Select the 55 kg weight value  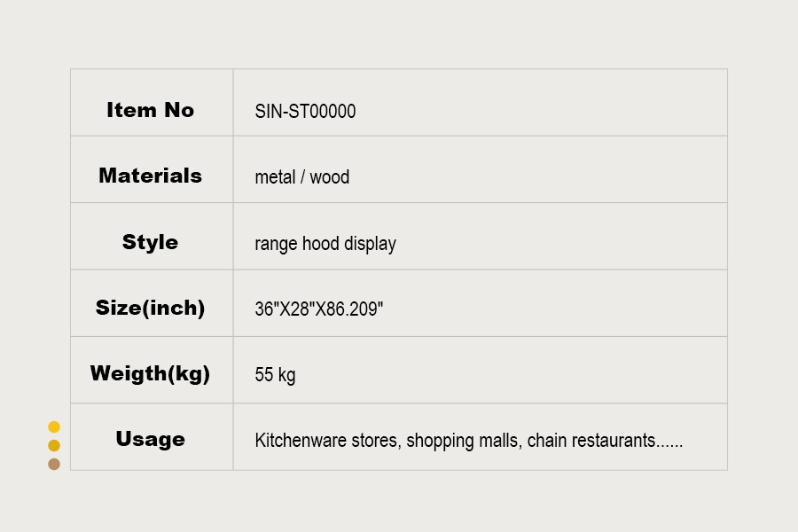pos(275,375)
